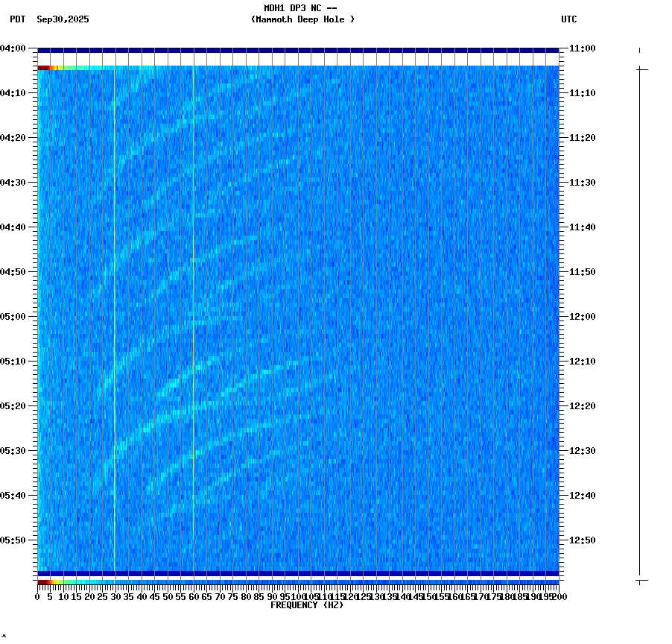
Task: Click the vertical scale bar on the right
Action: click(638, 321)
